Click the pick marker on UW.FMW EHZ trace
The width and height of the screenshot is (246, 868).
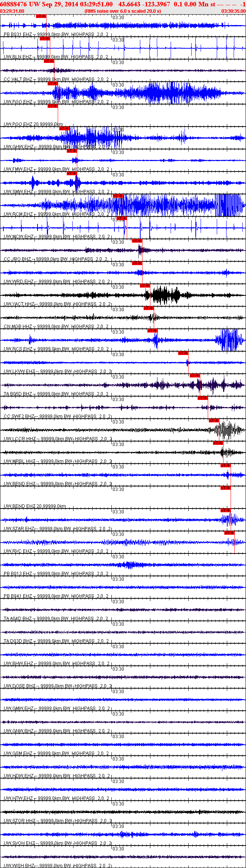click(72, 151)
